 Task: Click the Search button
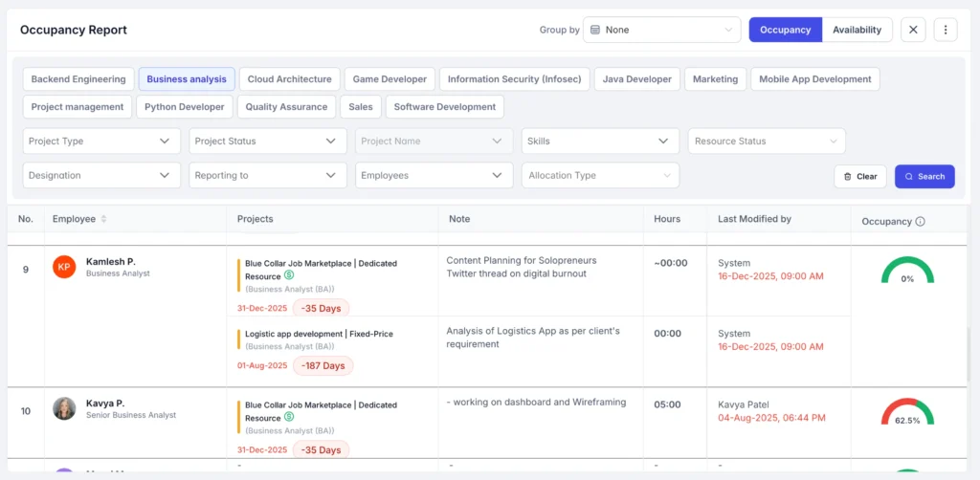[x=924, y=177]
